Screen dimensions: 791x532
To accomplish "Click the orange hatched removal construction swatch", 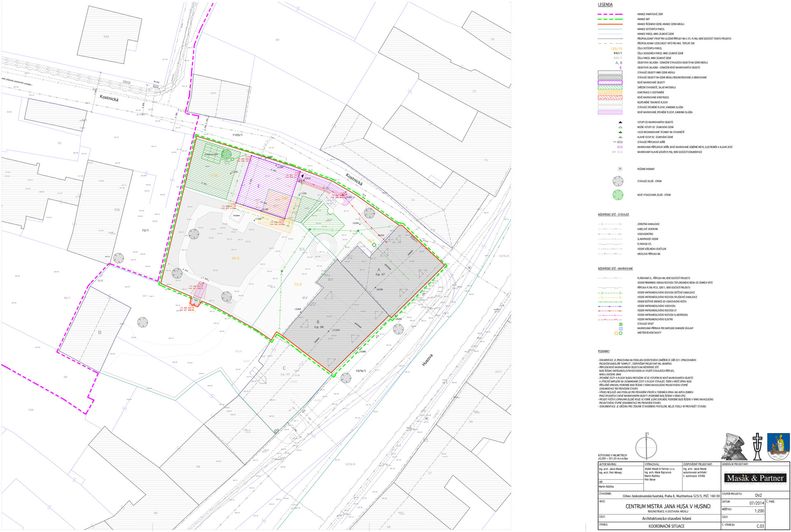I will tap(610, 92).
